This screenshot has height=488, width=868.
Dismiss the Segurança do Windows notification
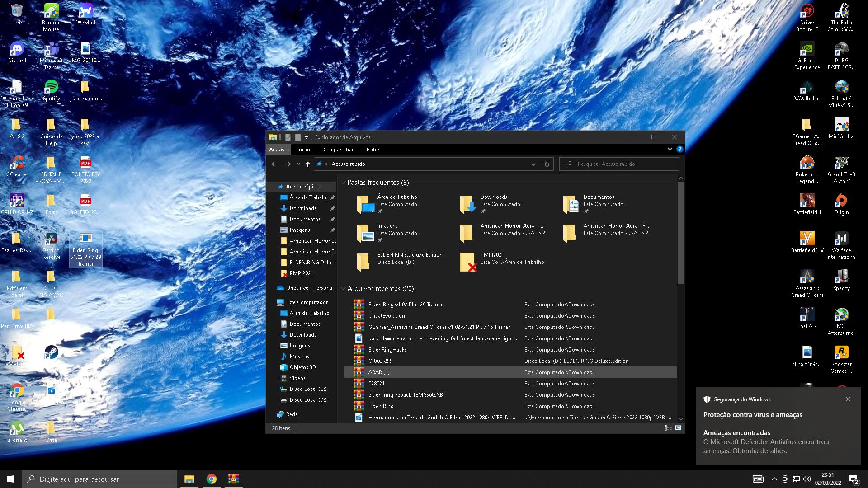(x=848, y=399)
